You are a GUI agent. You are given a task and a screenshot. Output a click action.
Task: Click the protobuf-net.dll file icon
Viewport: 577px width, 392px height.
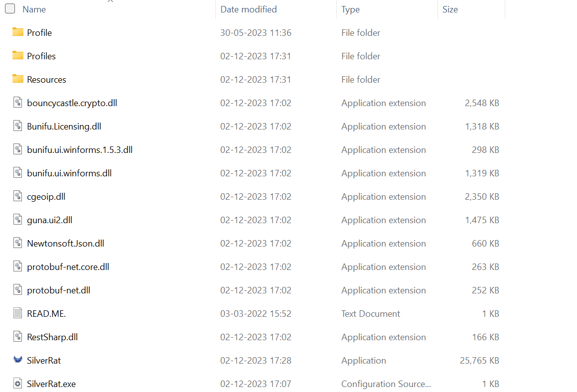tap(17, 290)
